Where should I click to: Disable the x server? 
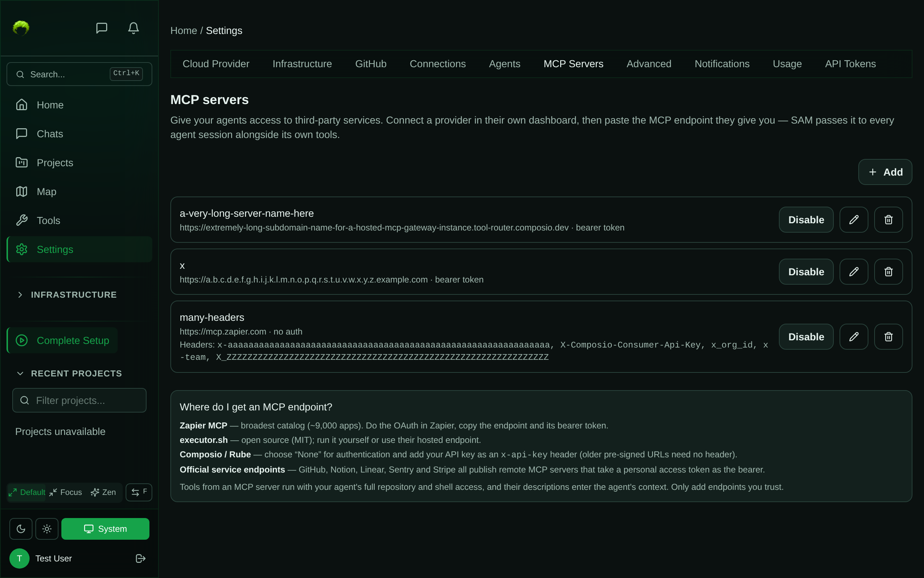pos(806,272)
